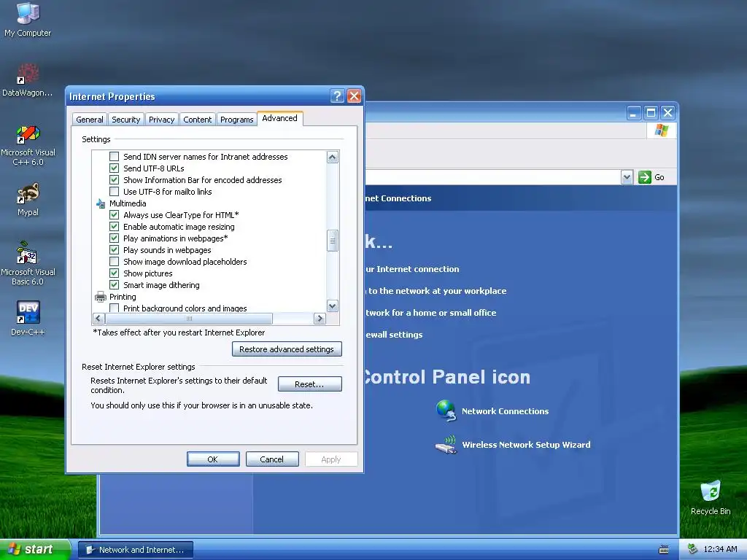This screenshot has width=747, height=560.
Task: Uncheck Show Information Bar for encoded addresses
Action: (x=114, y=179)
